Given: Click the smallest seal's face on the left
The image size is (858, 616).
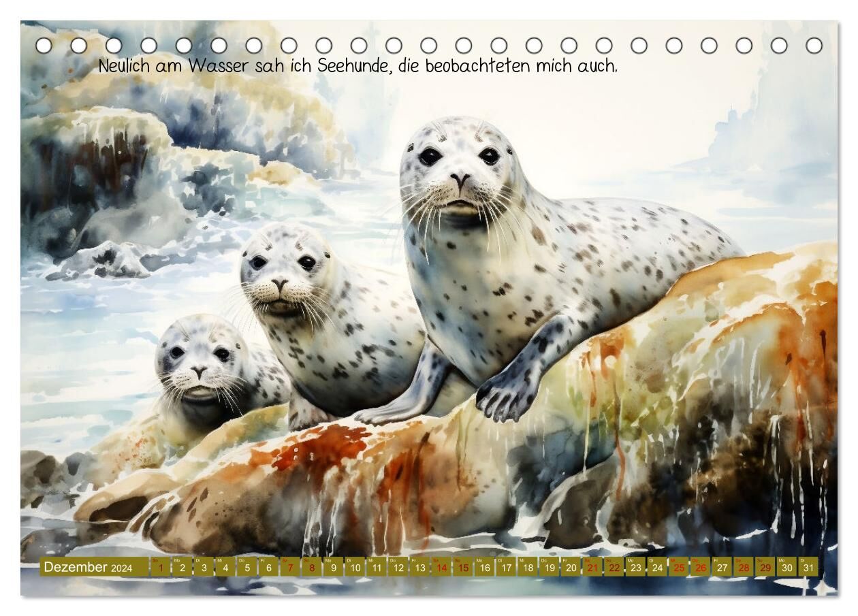Looking at the screenshot, I should (197, 364).
